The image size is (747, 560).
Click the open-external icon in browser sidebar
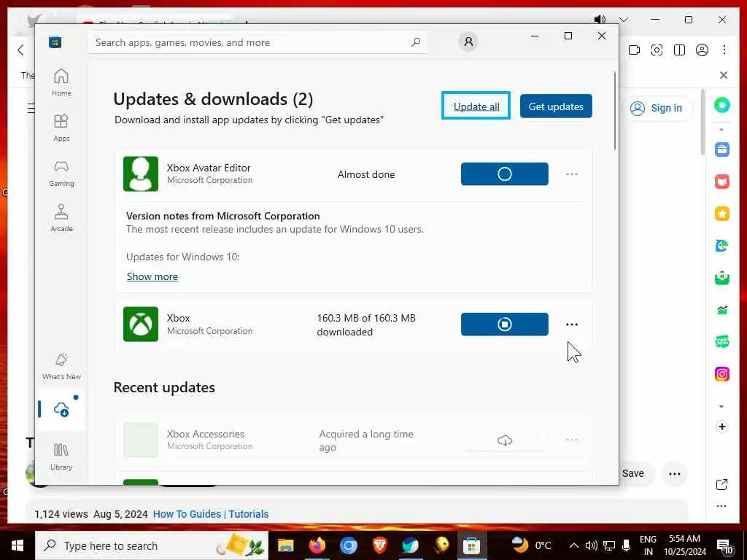[x=721, y=484]
